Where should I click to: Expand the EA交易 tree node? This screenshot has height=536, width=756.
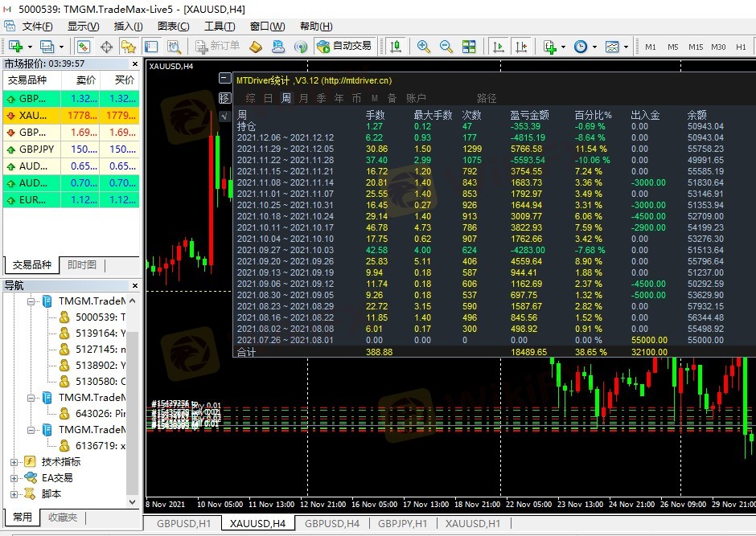[14, 478]
